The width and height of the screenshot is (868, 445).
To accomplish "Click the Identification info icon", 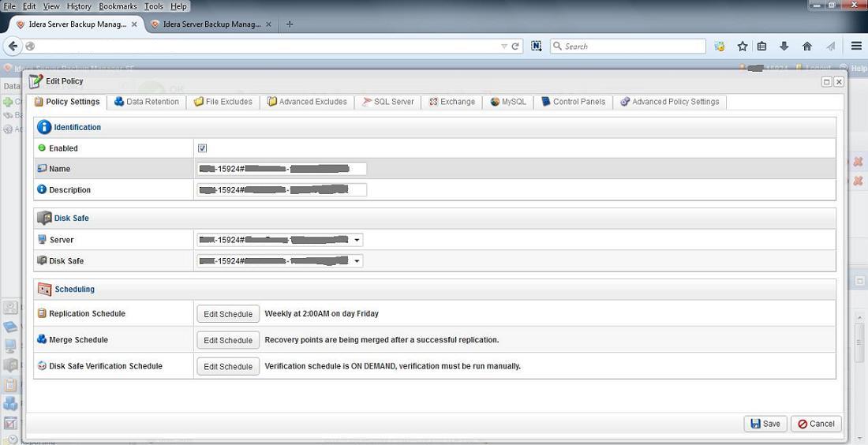I will click(44, 127).
